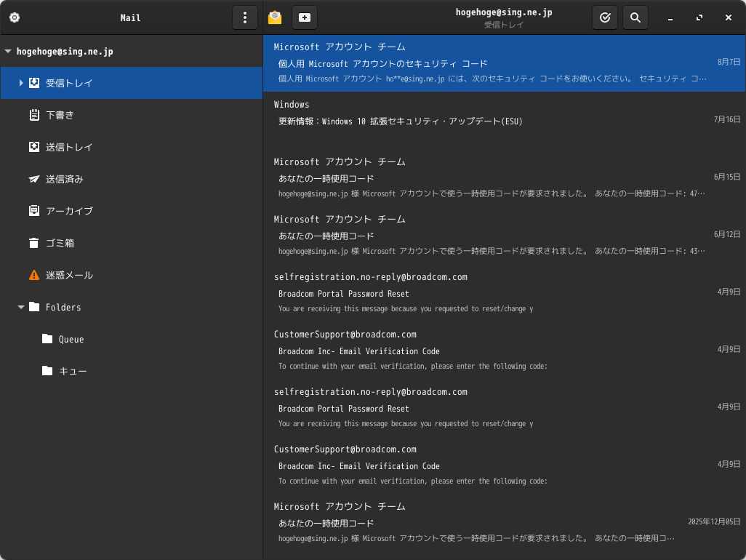The width and height of the screenshot is (746, 560).
Task: Go to the 送信済み folder
Action: tap(132, 179)
